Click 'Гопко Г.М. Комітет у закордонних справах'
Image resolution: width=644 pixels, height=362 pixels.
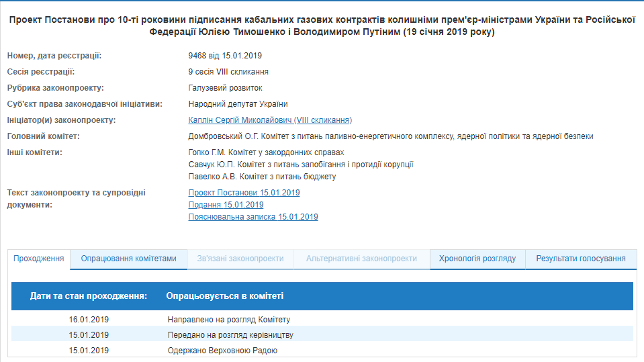(266, 152)
